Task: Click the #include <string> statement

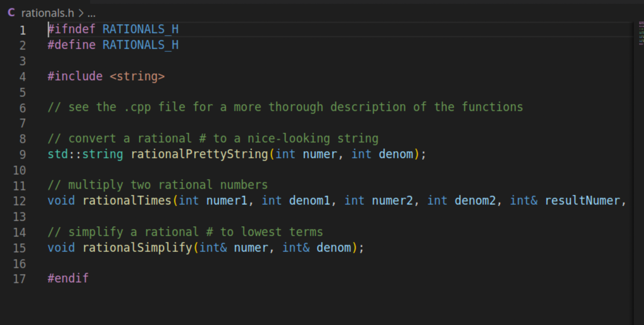Action: coord(106,76)
